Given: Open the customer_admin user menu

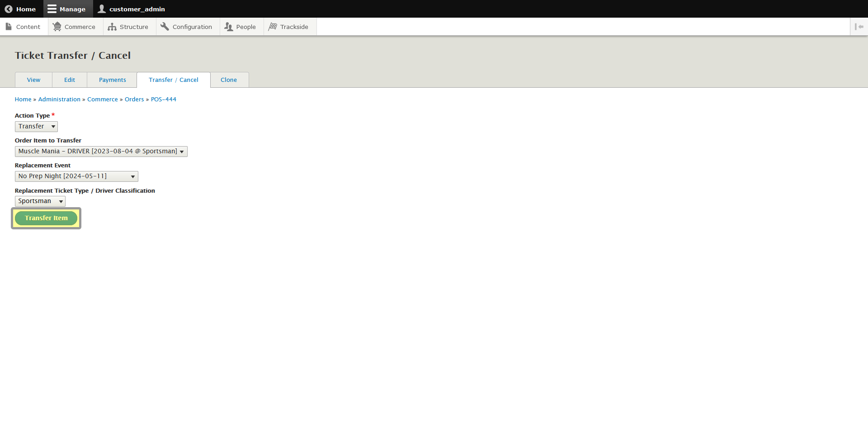Looking at the screenshot, I should pyautogui.click(x=132, y=9).
